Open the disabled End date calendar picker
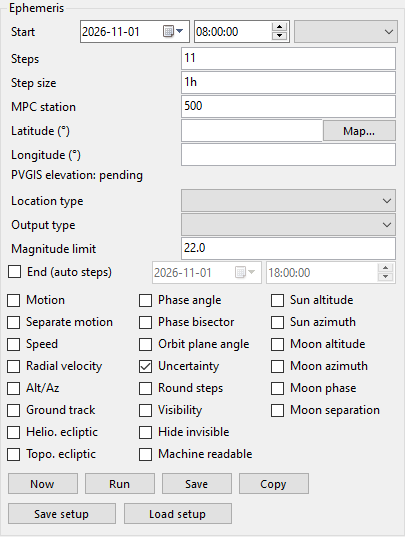This screenshot has height=537, width=405. coord(245,273)
